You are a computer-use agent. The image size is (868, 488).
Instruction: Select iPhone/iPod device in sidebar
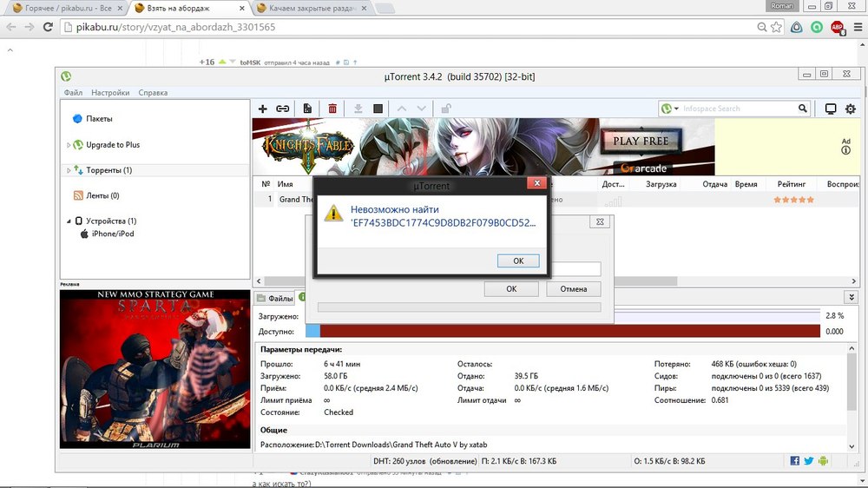click(x=113, y=234)
